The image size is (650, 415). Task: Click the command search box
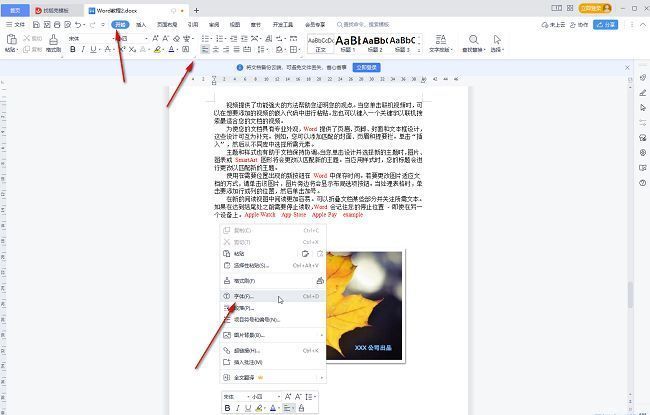click(364, 25)
